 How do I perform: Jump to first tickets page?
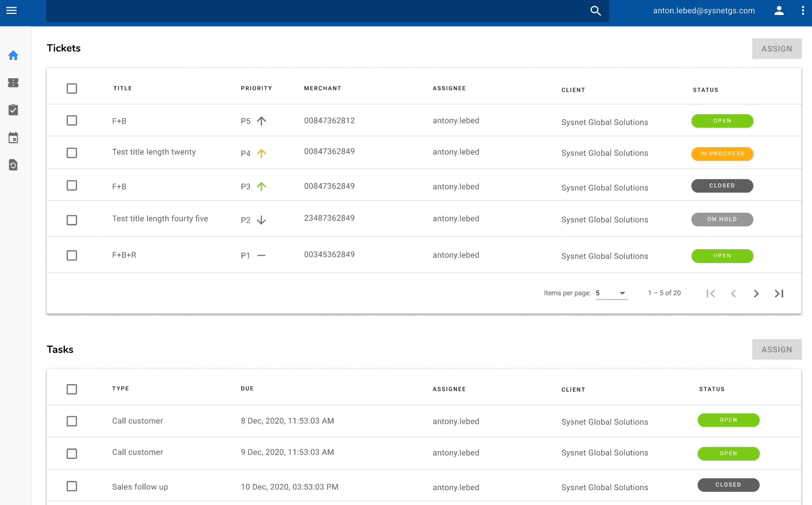point(710,294)
